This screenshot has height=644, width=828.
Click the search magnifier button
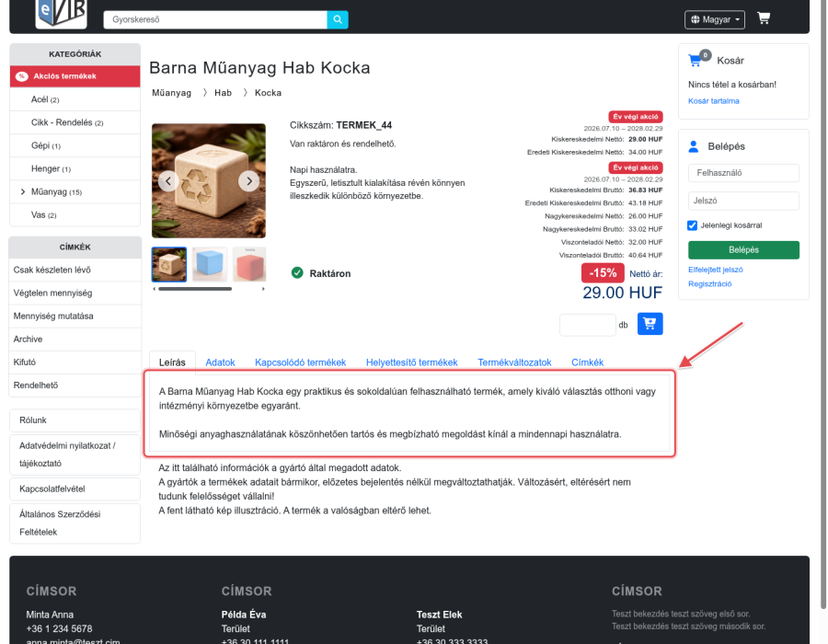click(x=338, y=19)
